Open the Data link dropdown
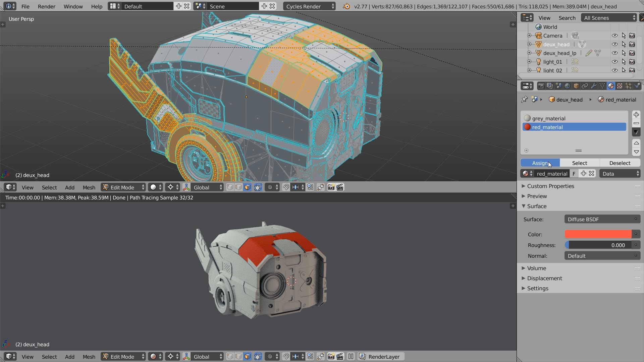The width and height of the screenshot is (644, 362). (620, 174)
